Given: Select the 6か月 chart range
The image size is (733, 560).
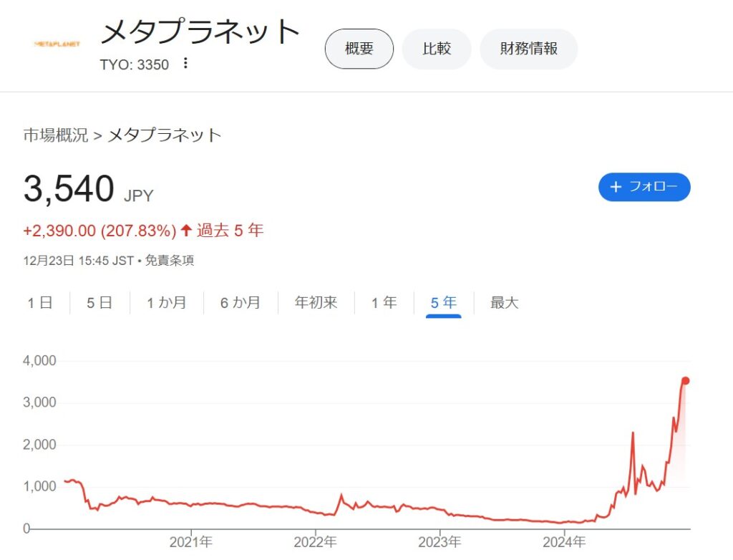Looking at the screenshot, I should [241, 303].
